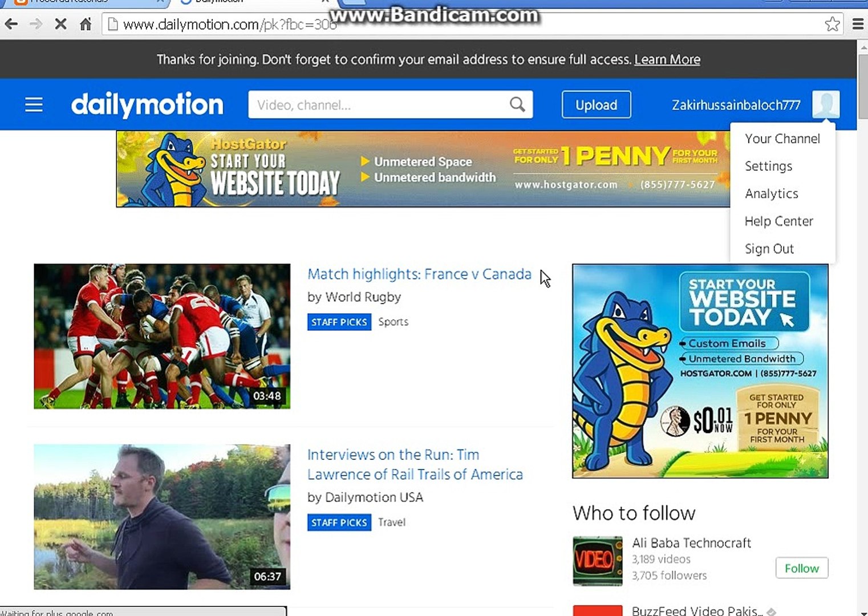Click the HostGator square sidebar ad
868x616 pixels.
coord(700,371)
